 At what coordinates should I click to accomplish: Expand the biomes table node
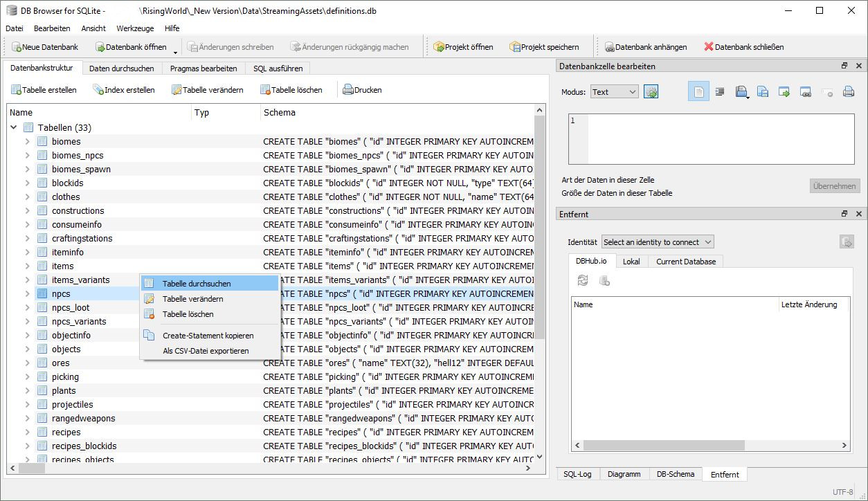(28, 141)
